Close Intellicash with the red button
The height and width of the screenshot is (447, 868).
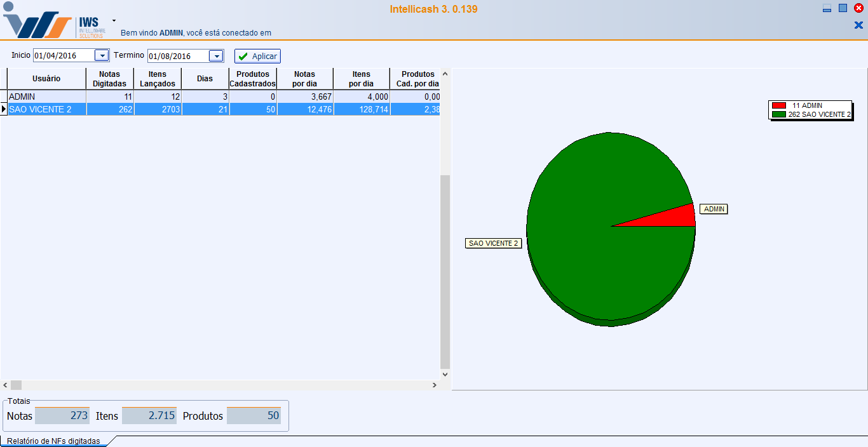tap(858, 8)
